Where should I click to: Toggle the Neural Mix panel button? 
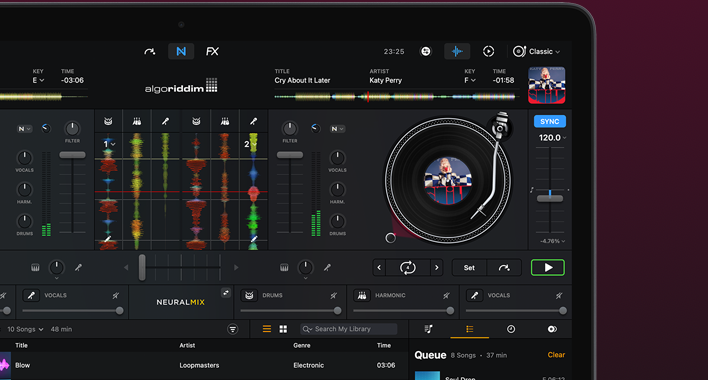point(181,51)
